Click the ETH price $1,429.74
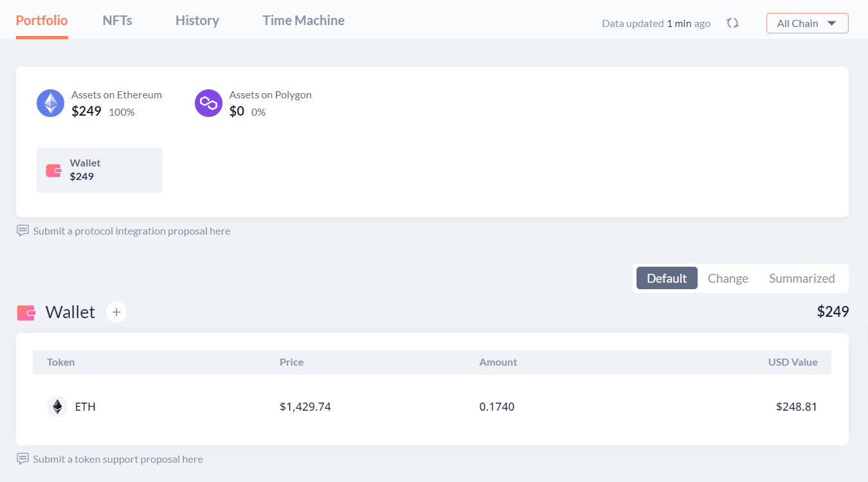The width and height of the screenshot is (868, 482). 305,407
